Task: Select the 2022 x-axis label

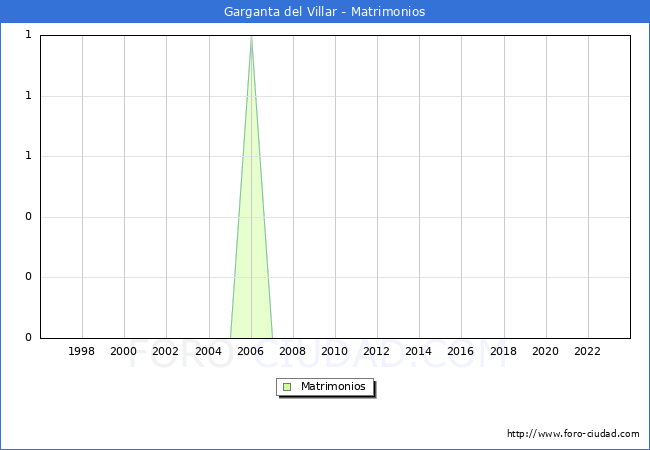Action: [587, 351]
